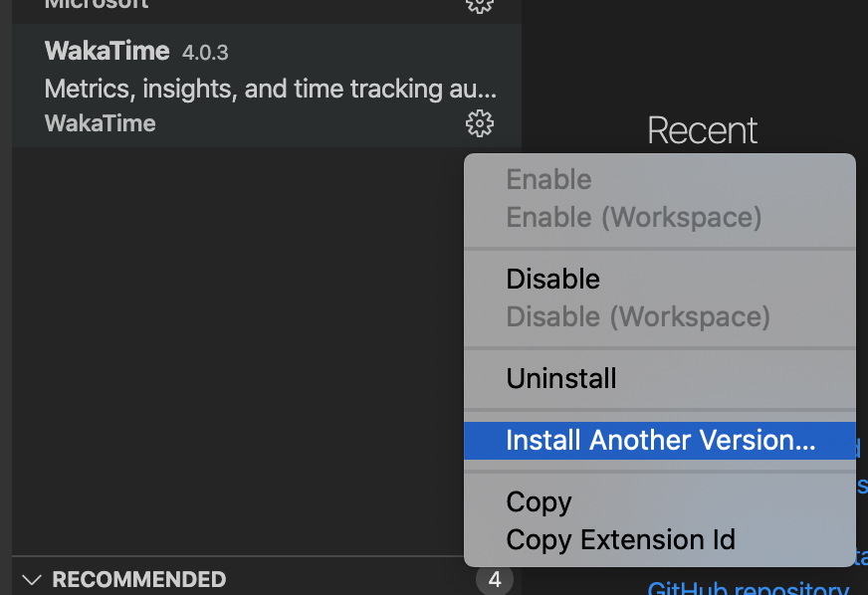This screenshot has height=595, width=868.
Task: Click the gear icon next to WakaTime publisher name
Action: point(480,123)
